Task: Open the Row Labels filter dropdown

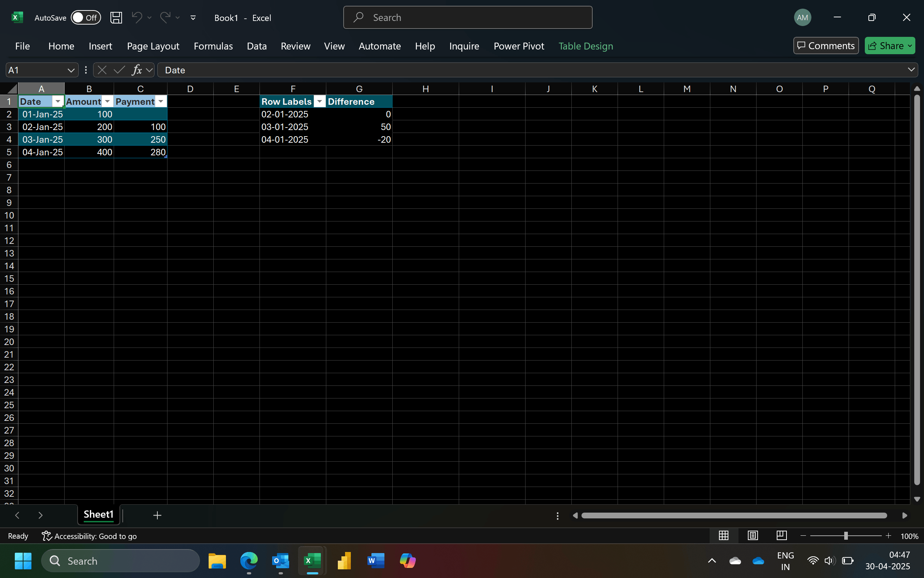Action: pyautogui.click(x=319, y=101)
